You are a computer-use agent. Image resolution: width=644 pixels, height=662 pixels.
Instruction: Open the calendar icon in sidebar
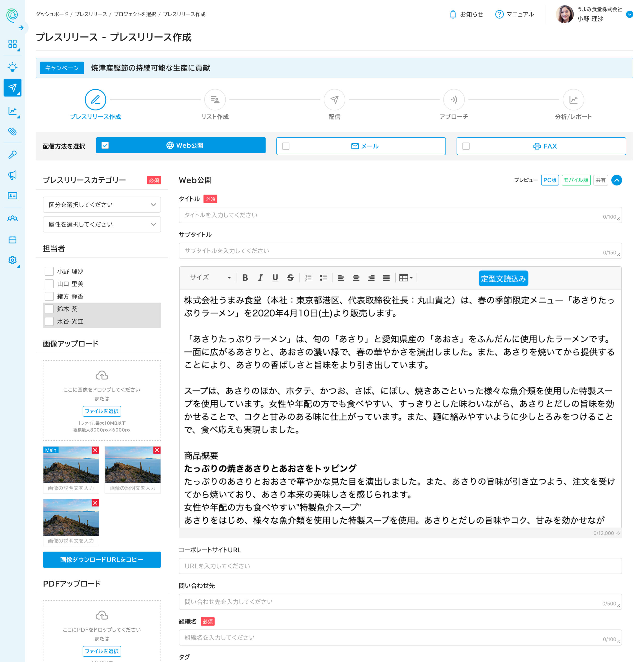tap(12, 239)
